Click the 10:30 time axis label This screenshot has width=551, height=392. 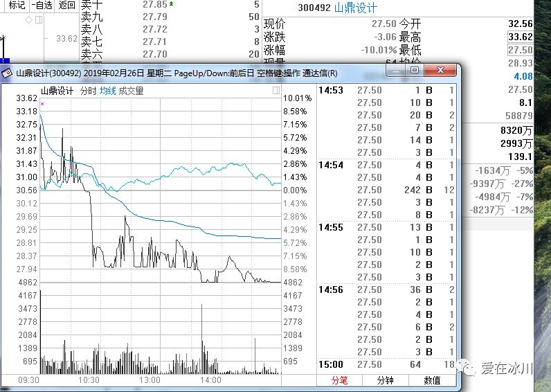coord(89,380)
